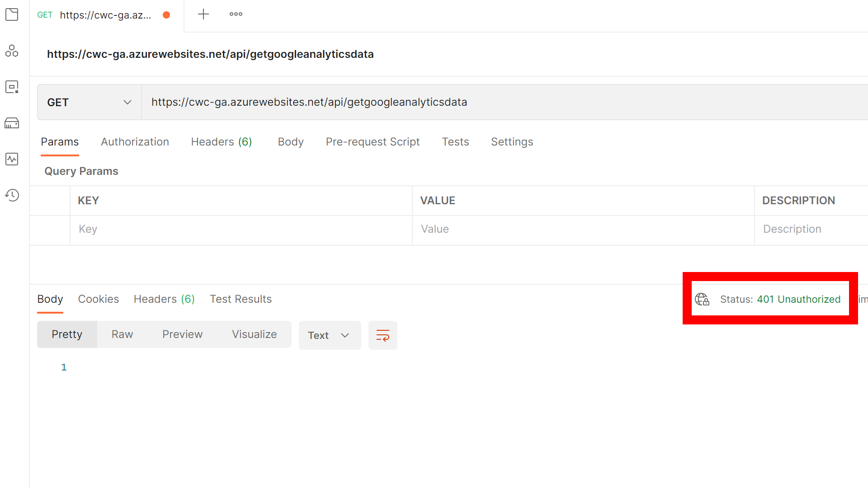The width and height of the screenshot is (868, 488).
Task: Open the Text response format dropdown
Action: (330, 335)
